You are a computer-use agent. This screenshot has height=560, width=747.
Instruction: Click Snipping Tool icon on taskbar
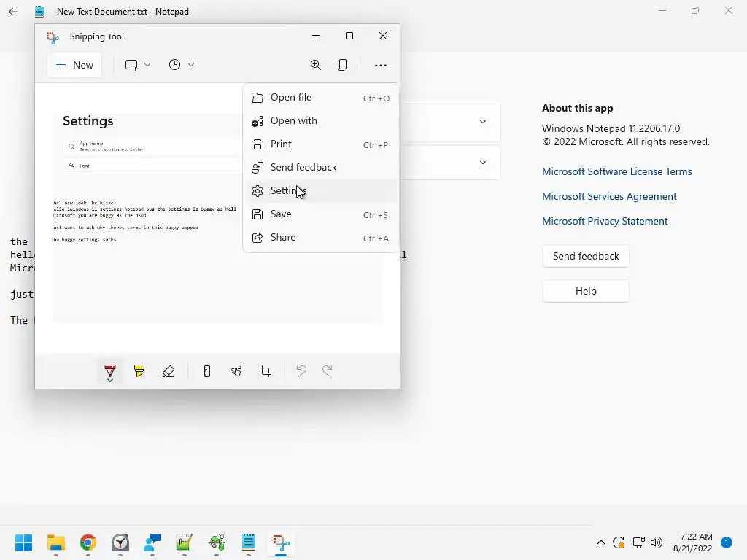pos(281,542)
